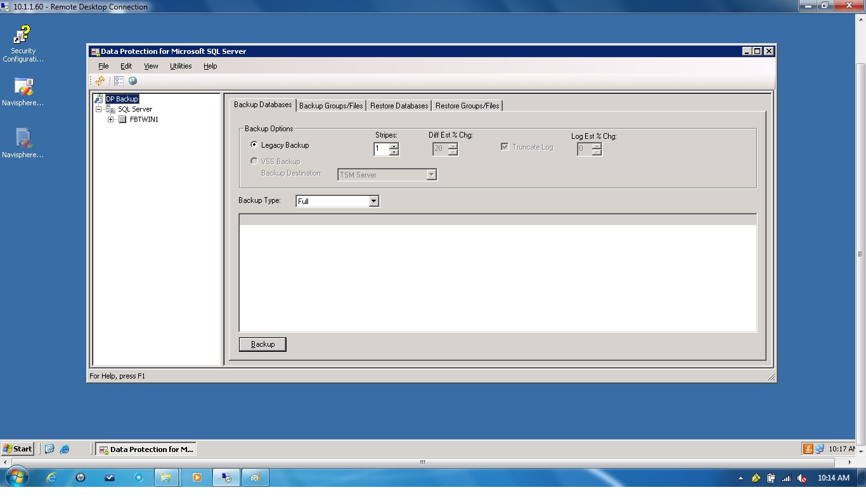Open the Help menu
This screenshot has height=504, width=866.
pos(210,66)
